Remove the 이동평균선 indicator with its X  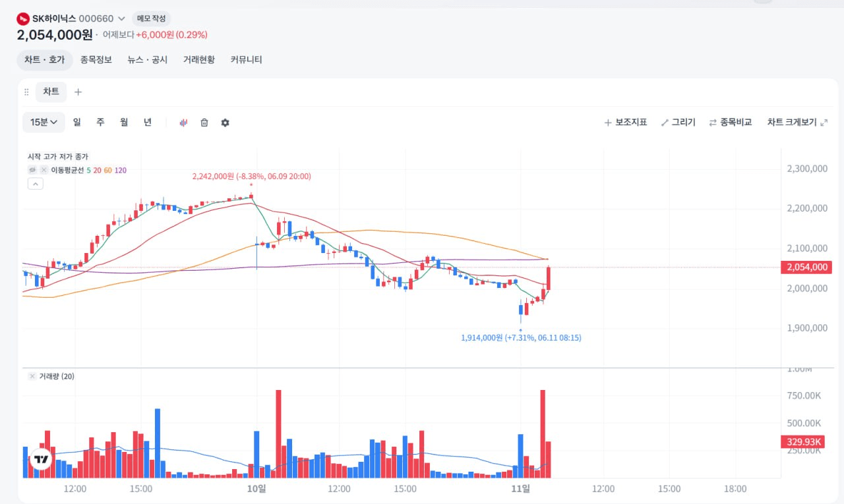coord(44,170)
